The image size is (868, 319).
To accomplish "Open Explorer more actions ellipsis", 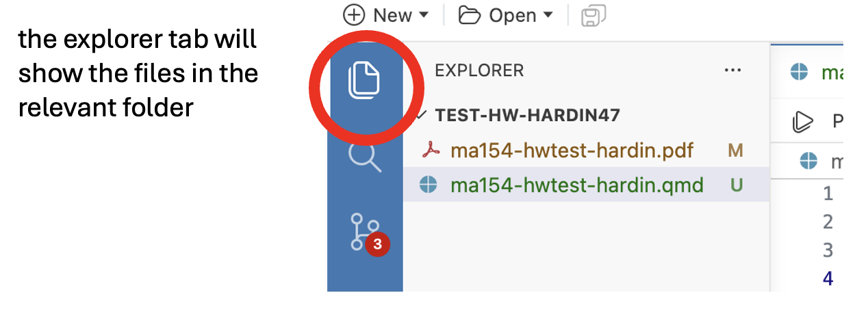I will coord(732,70).
